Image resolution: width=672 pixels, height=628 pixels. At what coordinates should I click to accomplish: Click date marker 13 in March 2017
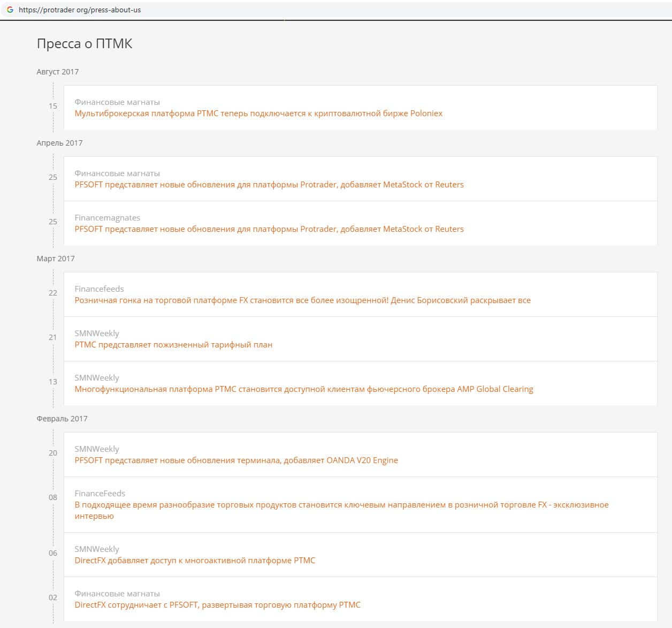pos(52,382)
